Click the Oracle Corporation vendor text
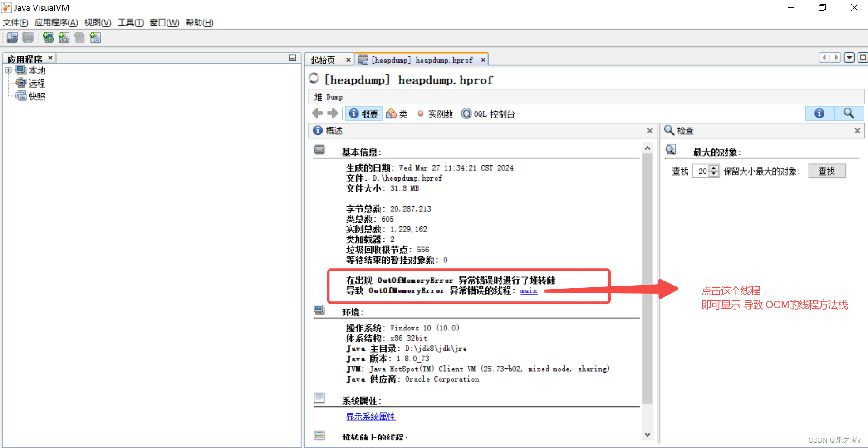 [x=442, y=379]
